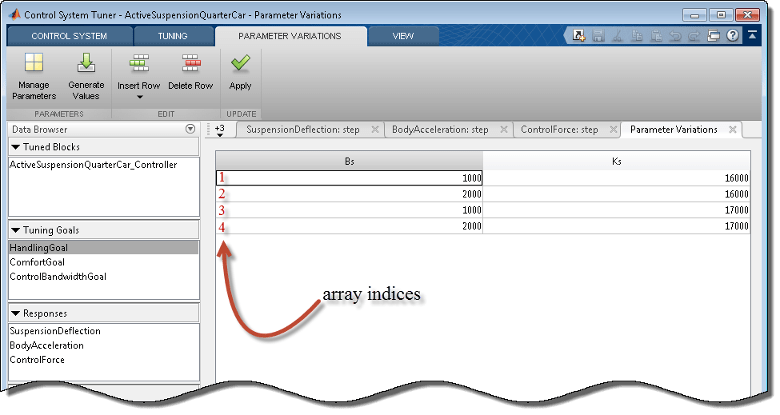Click the Manage Parameters icon
The width and height of the screenshot is (780, 415).
coord(34,63)
